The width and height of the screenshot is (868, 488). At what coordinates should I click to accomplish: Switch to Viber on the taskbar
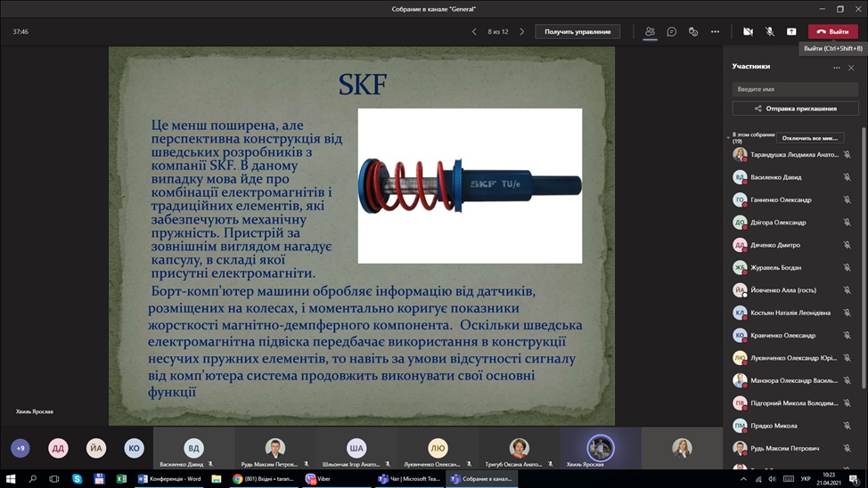pos(335,479)
